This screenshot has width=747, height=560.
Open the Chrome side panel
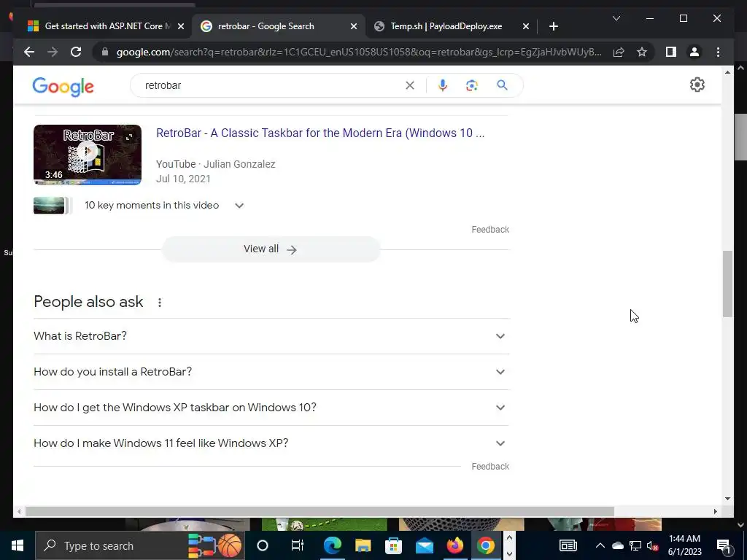point(671,52)
